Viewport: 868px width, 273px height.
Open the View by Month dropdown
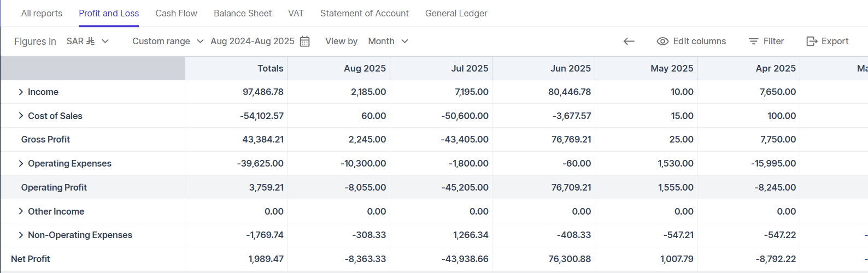388,41
